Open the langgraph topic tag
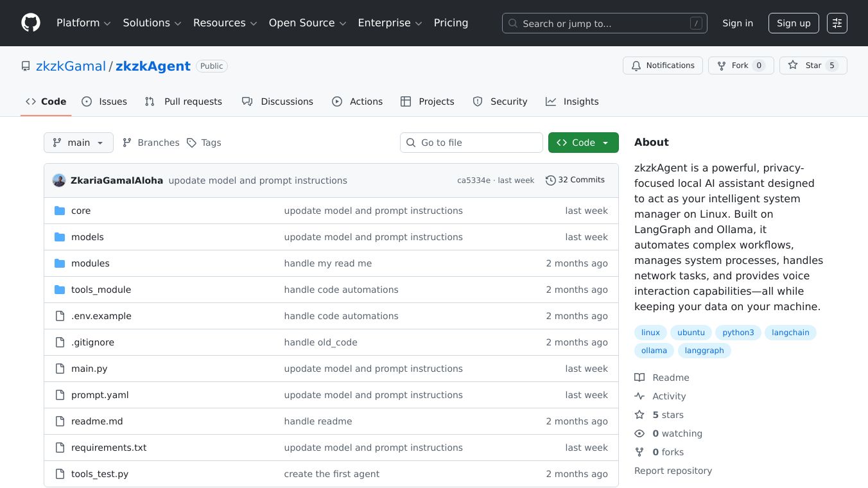Screen dimensions: 868x488 point(704,351)
